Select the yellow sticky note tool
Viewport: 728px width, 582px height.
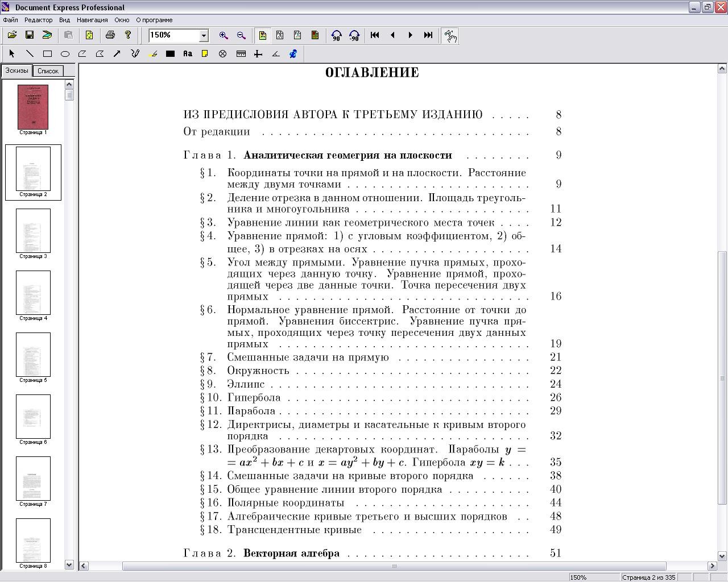click(x=205, y=53)
